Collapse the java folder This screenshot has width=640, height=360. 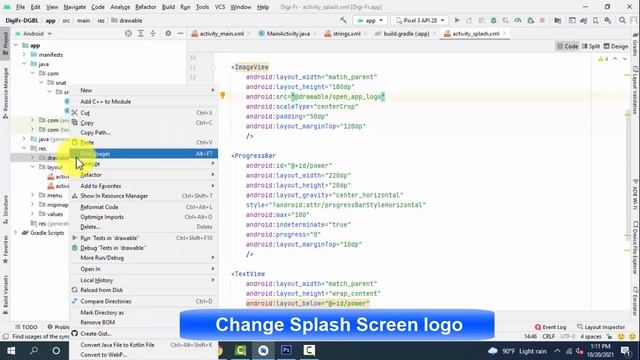pyautogui.click(x=24, y=64)
